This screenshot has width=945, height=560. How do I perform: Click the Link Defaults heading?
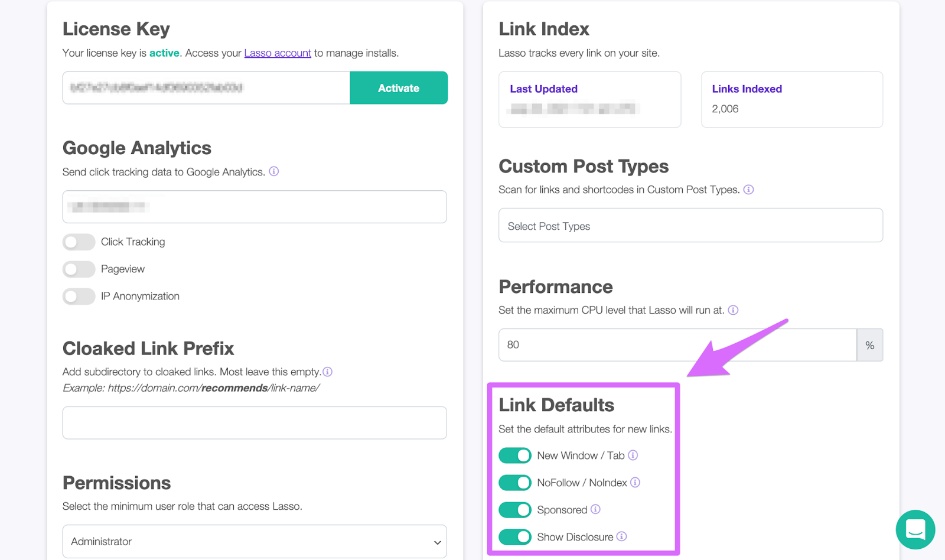point(556,405)
